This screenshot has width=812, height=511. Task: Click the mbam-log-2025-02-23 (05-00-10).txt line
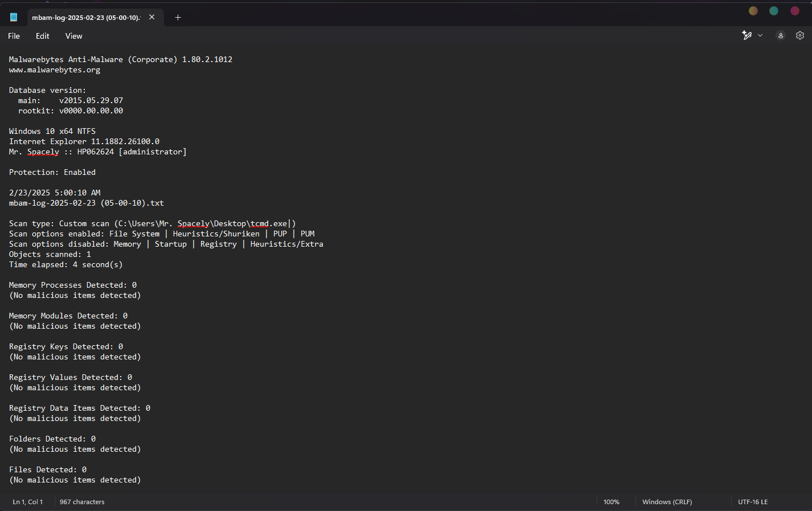[x=87, y=203]
